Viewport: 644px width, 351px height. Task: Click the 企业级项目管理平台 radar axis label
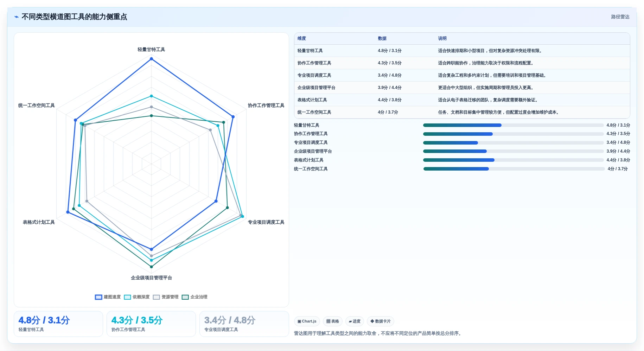pyautogui.click(x=151, y=278)
